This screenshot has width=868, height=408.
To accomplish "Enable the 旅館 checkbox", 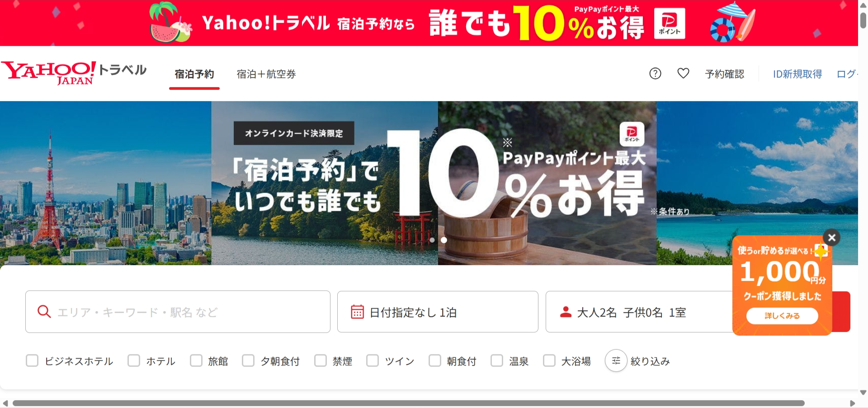I will click(196, 361).
